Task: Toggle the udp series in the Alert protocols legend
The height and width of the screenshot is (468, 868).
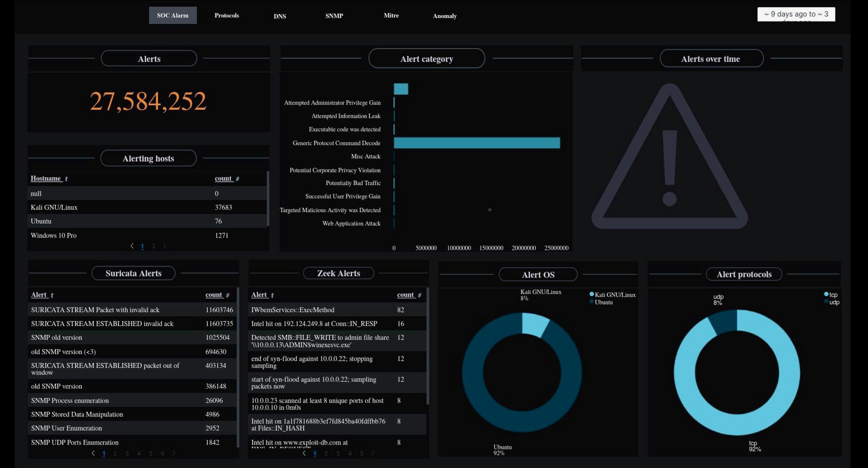Action: (x=834, y=302)
